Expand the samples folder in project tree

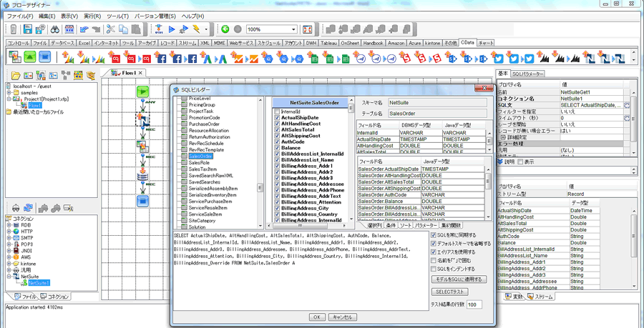(9, 93)
